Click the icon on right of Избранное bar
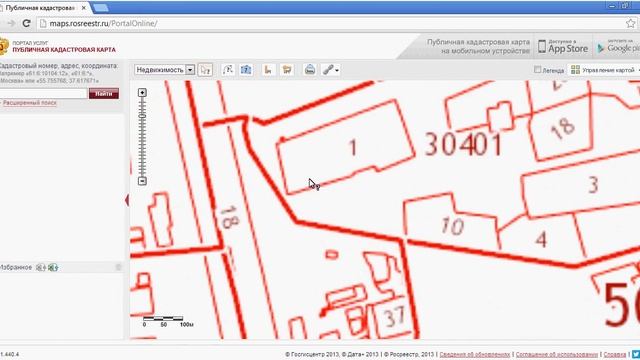Screen dimensions: 640x360 click(118, 267)
